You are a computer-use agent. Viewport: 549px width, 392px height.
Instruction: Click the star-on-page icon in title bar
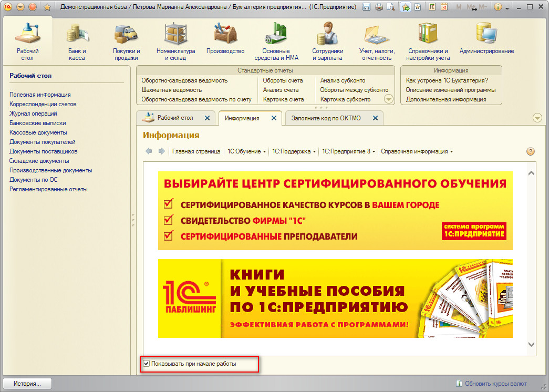coord(418,7)
